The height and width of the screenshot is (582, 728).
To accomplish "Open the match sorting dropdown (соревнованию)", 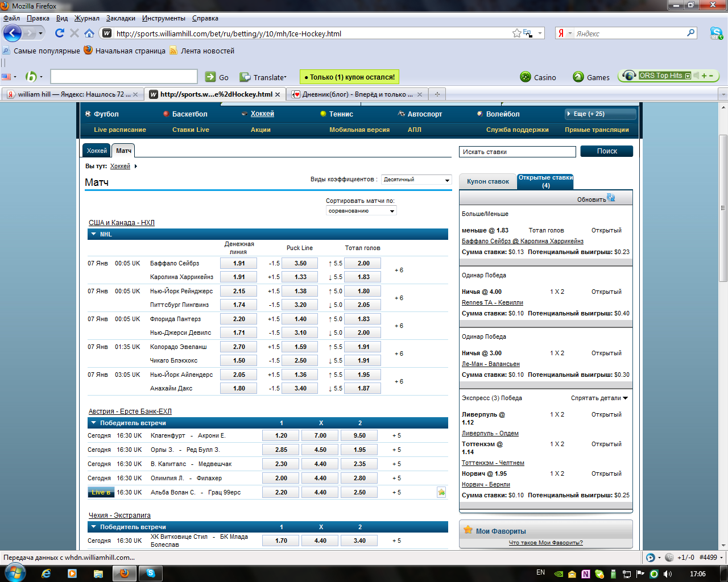I will (x=361, y=211).
